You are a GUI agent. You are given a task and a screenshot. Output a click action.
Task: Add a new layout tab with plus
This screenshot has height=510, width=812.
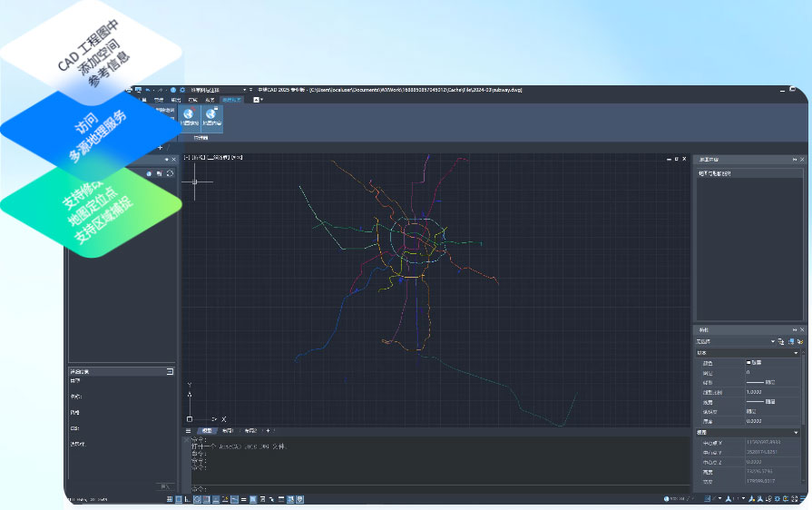[x=268, y=430]
